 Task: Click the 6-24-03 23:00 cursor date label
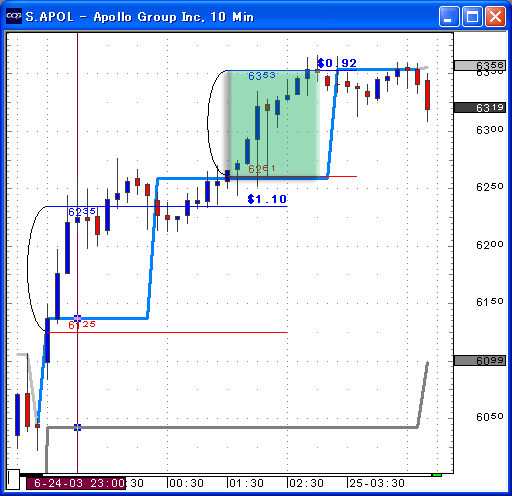[76, 483]
